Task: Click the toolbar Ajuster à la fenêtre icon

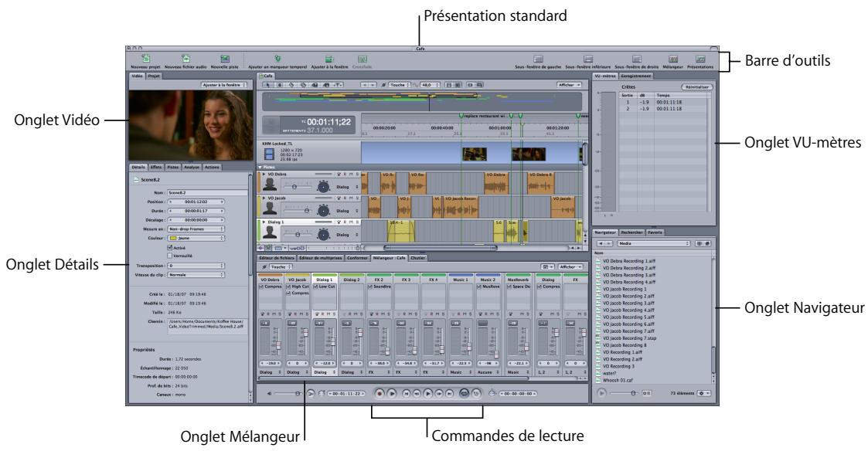Action: [x=329, y=59]
